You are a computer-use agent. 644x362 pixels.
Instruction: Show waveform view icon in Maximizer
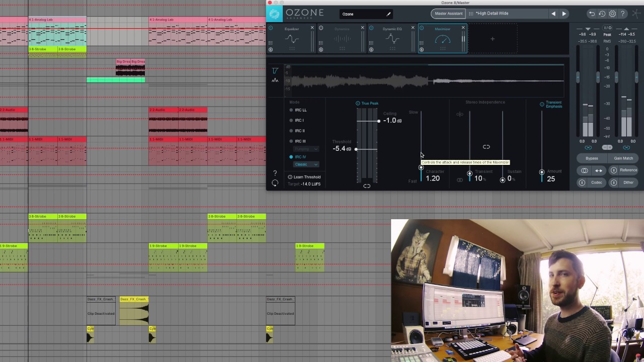click(275, 80)
